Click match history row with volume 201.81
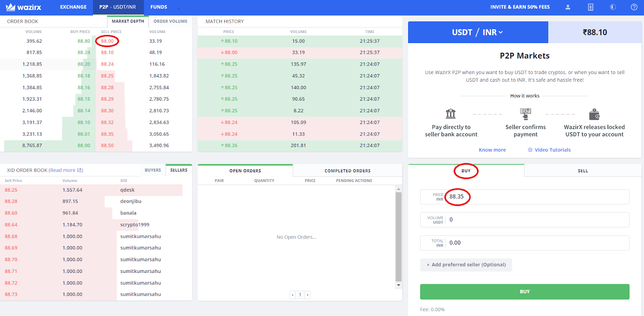The image size is (644, 316). tap(300, 145)
